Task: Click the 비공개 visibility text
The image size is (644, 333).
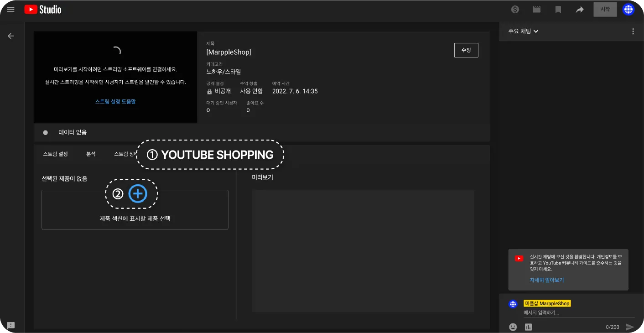Action: pyautogui.click(x=223, y=91)
